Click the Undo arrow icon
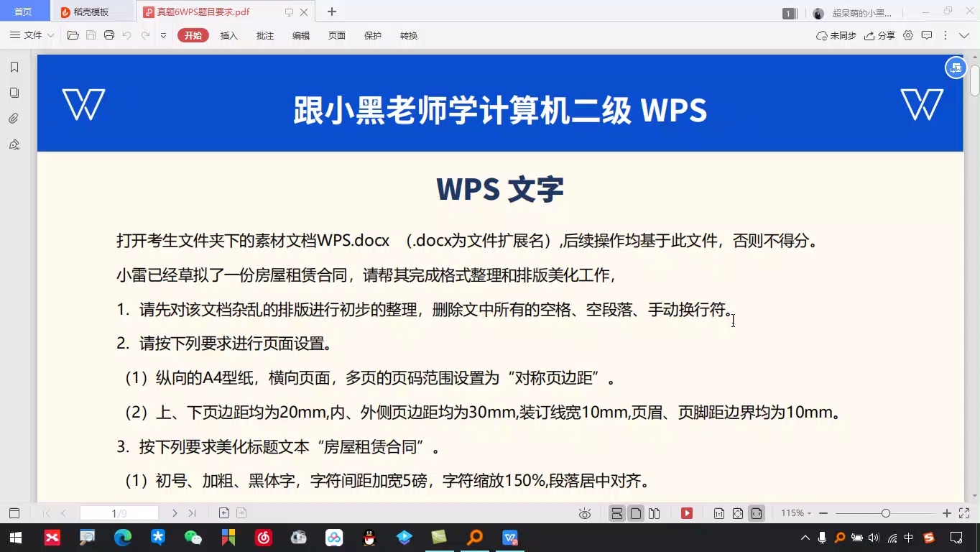This screenshot has width=980, height=552. [x=126, y=34]
